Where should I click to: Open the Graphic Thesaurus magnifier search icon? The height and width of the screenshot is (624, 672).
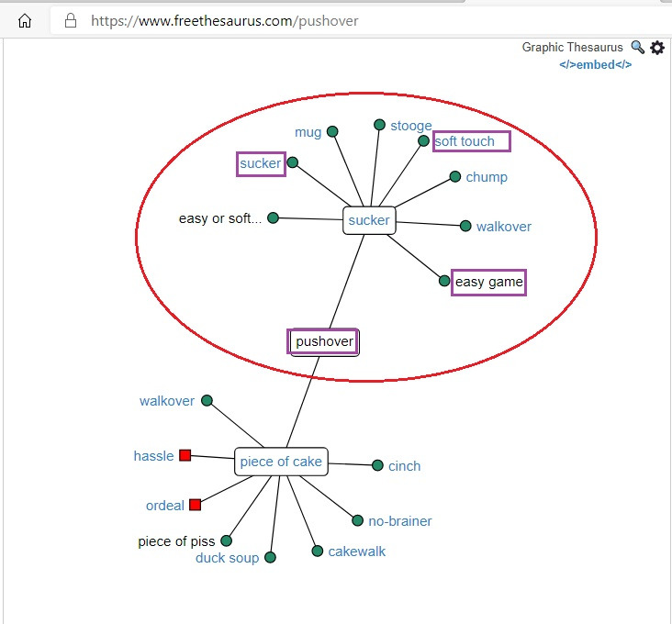tap(638, 47)
